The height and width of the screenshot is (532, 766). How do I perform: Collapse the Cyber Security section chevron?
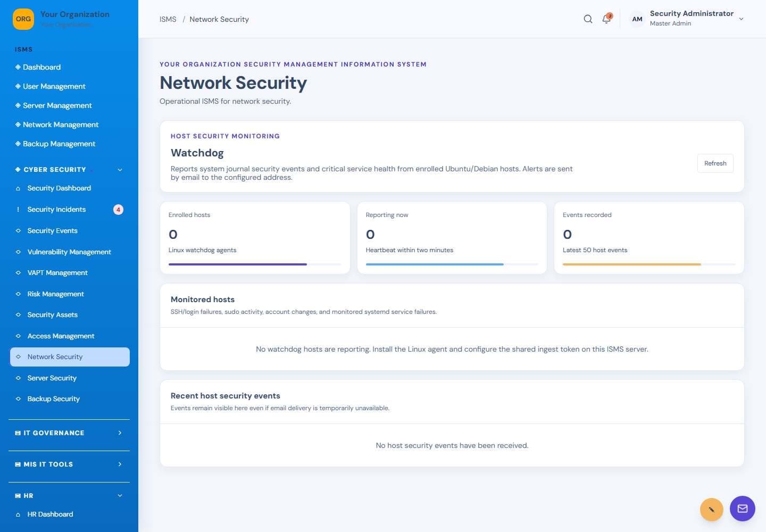coord(120,170)
